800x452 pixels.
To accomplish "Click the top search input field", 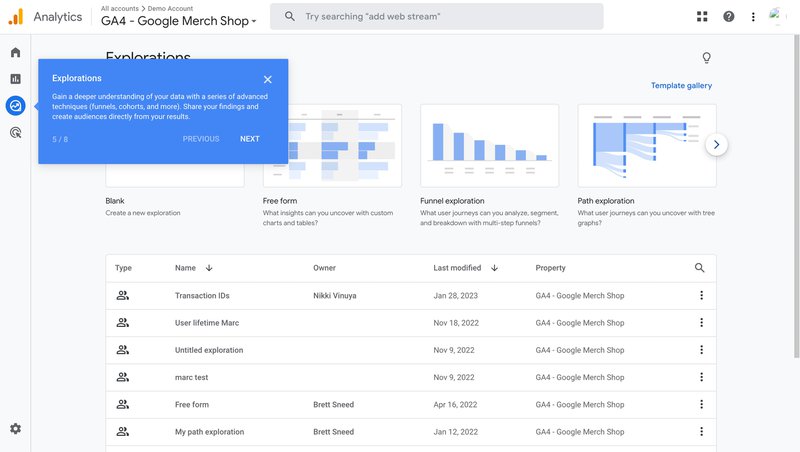I will (440, 17).
